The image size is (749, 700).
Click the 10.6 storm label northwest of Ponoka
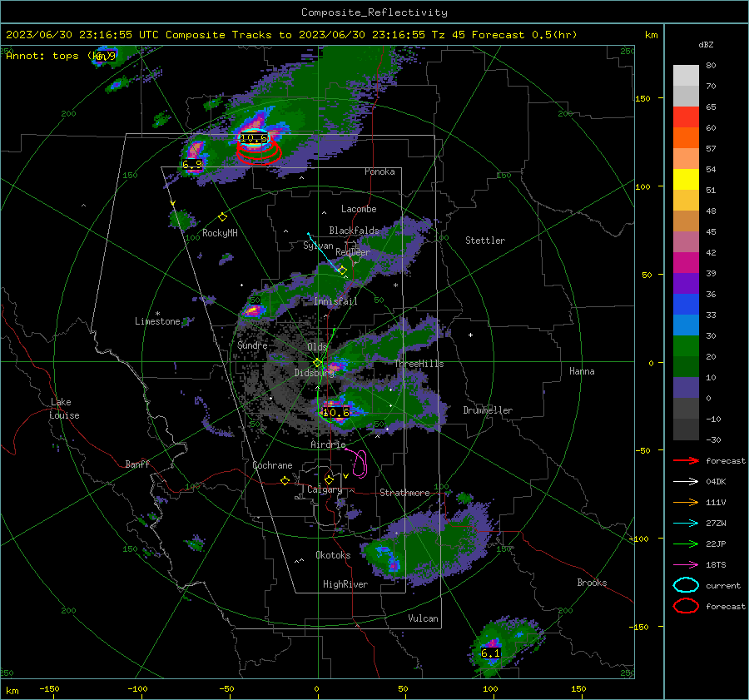254,138
